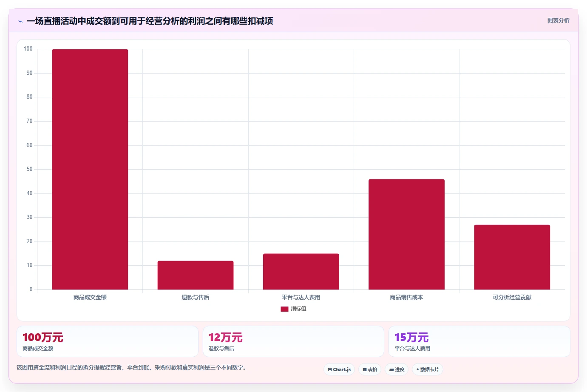Click the 商品成交金额 bar in chart
Screen dimensions: 587x392
point(90,169)
